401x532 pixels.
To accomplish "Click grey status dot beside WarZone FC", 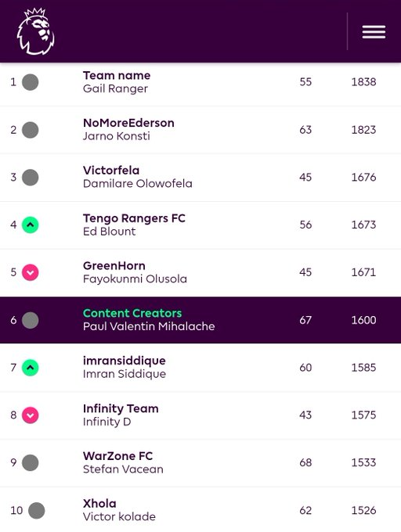I will (31, 463).
